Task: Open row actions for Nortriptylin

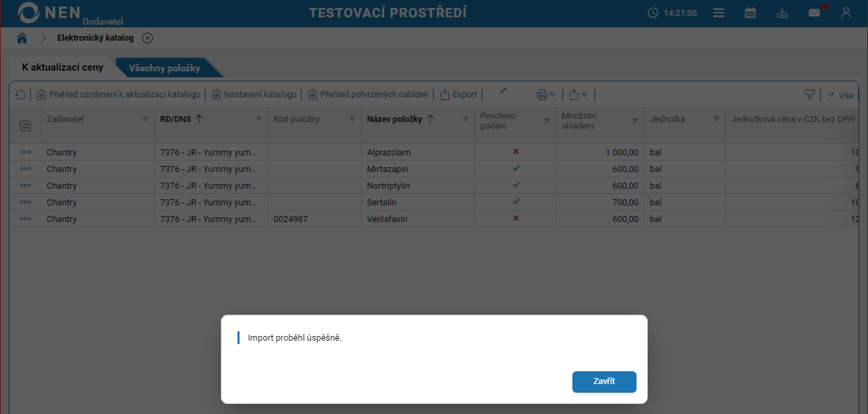Action: click(x=25, y=185)
